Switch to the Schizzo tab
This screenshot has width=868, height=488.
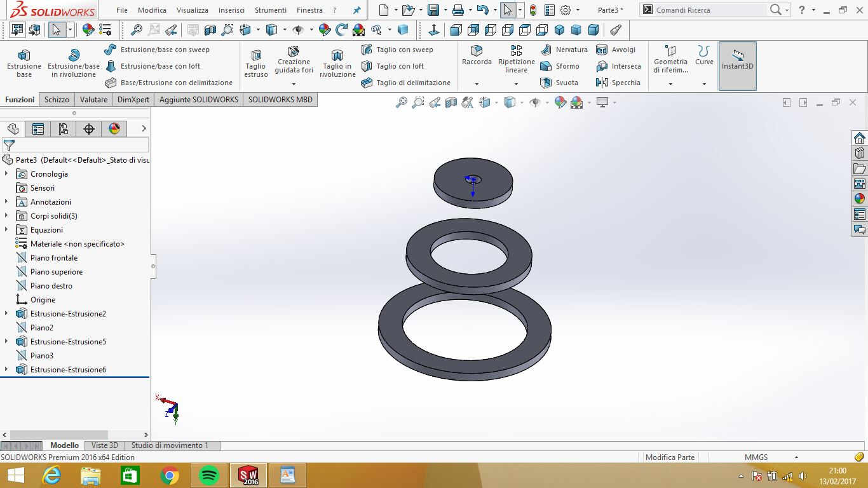click(57, 100)
